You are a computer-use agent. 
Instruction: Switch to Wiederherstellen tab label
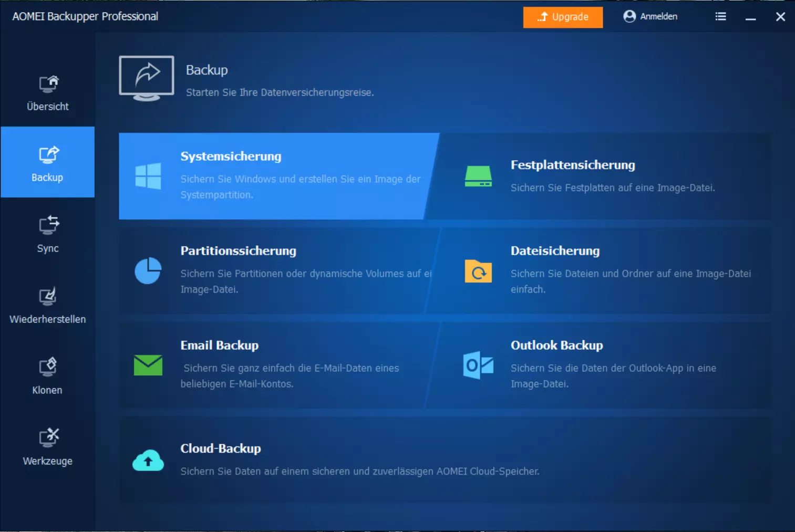47,319
